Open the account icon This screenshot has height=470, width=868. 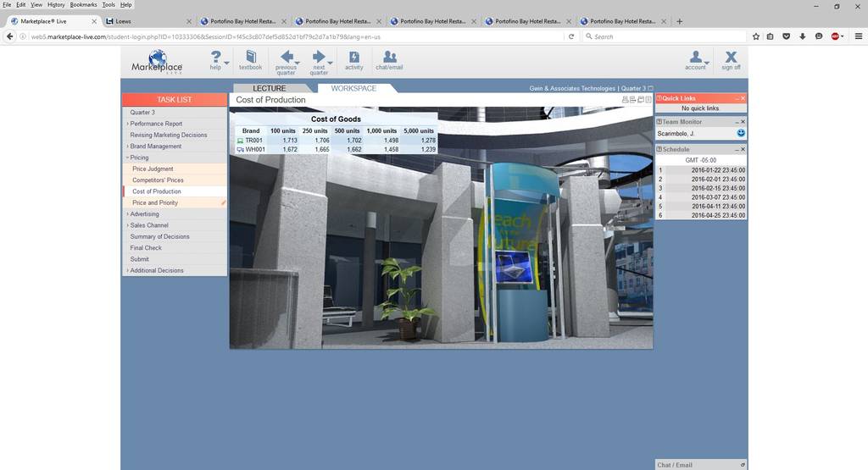tap(696, 57)
